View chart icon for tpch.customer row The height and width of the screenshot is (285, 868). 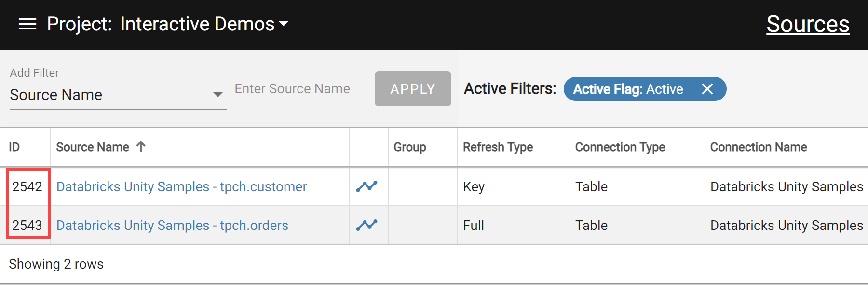pyautogui.click(x=366, y=186)
